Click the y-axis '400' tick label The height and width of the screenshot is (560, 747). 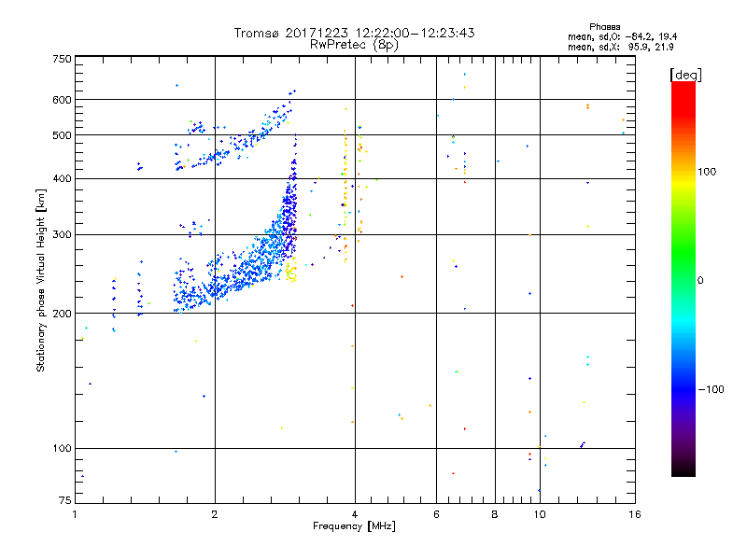(x=62, y=178)
